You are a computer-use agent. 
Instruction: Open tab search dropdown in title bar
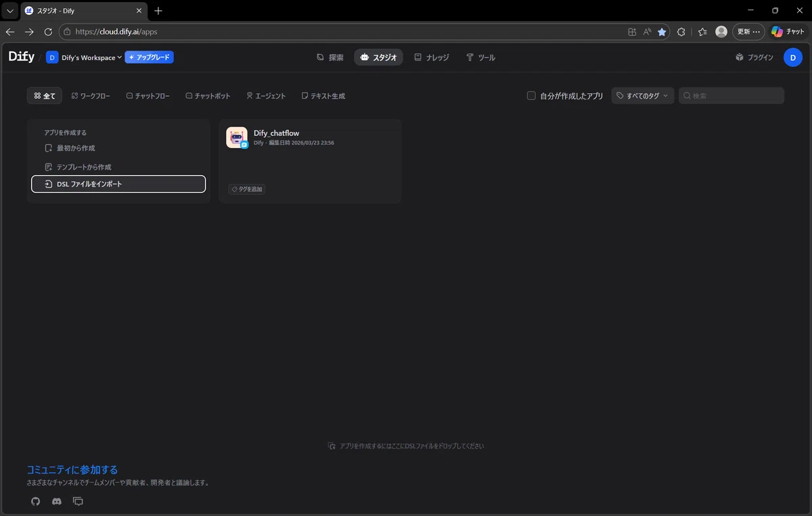10,11
